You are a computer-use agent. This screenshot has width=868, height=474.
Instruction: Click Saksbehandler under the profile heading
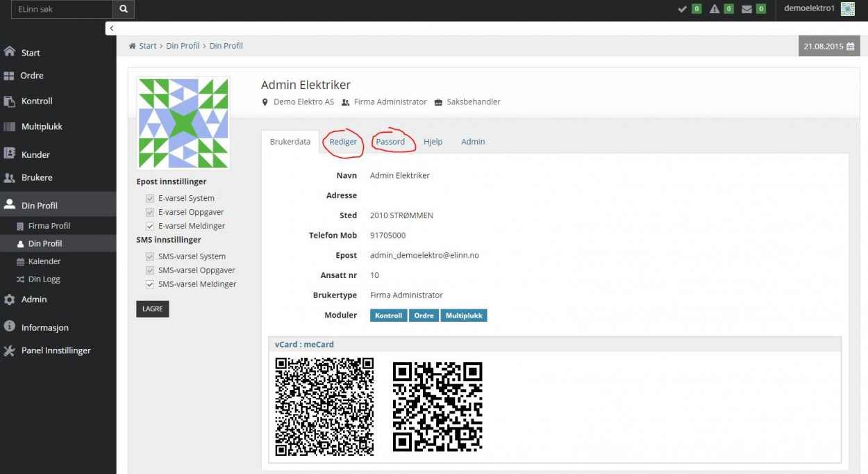474,102
